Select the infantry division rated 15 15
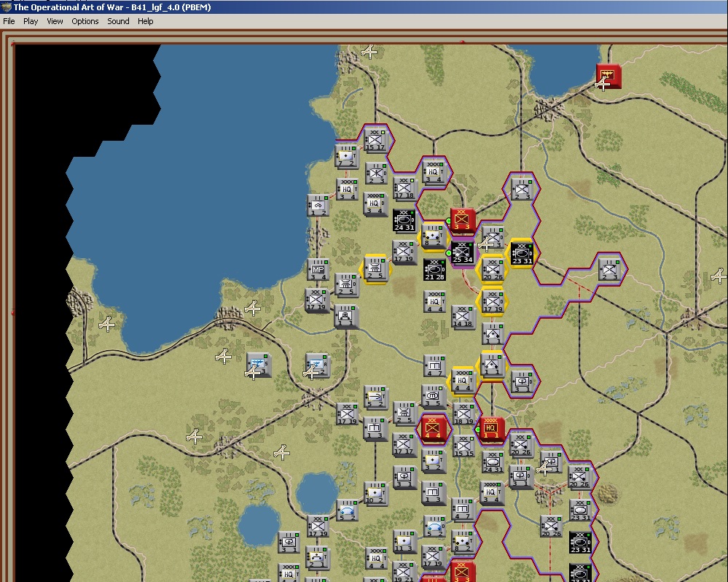Viewport: 728px width, 582px height. coord(463,446)
